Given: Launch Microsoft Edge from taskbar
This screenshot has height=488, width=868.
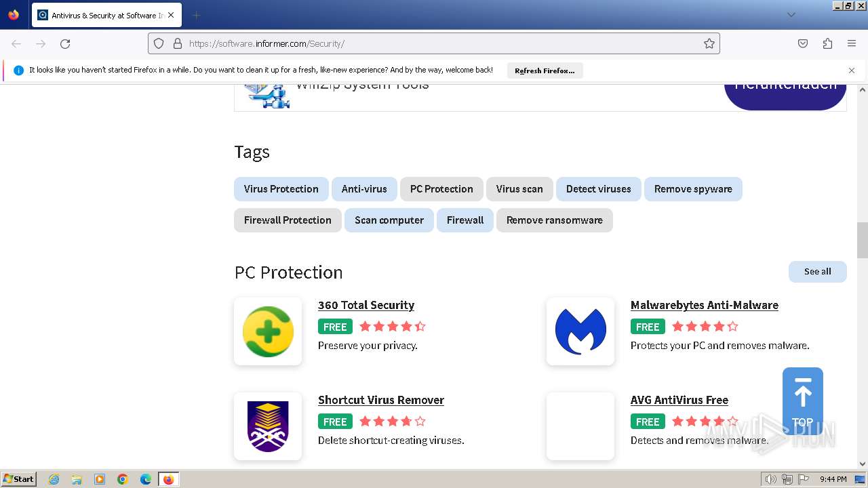Looking at the screenshot, I should [x=146, y=479].
